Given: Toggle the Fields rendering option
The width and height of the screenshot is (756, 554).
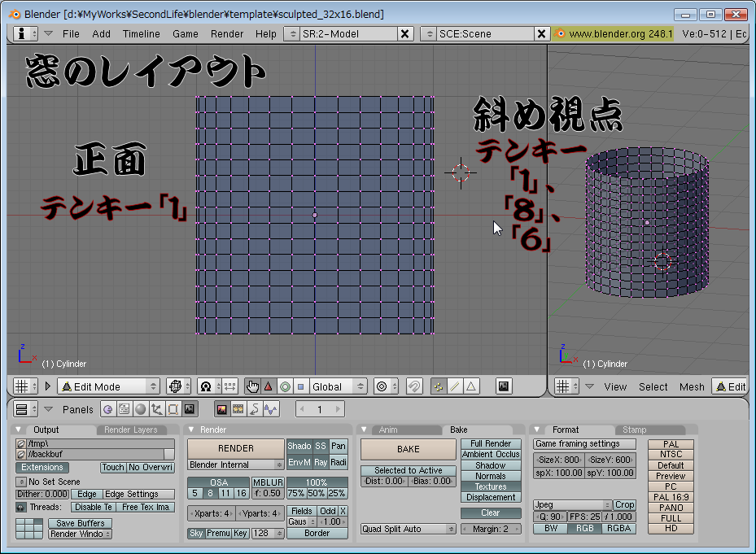Looking at the screenshot, I should [302, 511].
